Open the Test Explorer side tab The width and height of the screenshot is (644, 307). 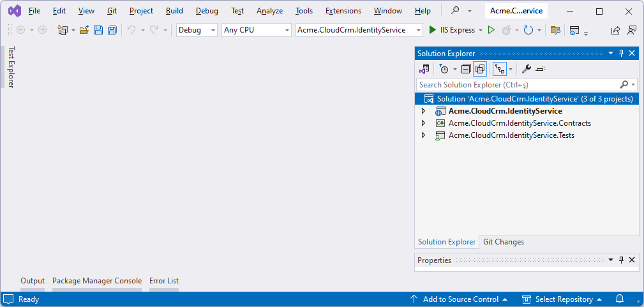(11, 67)
